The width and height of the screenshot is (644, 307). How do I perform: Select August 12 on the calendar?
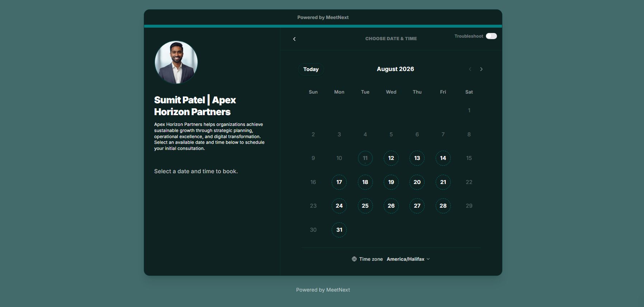coord(391,158)
